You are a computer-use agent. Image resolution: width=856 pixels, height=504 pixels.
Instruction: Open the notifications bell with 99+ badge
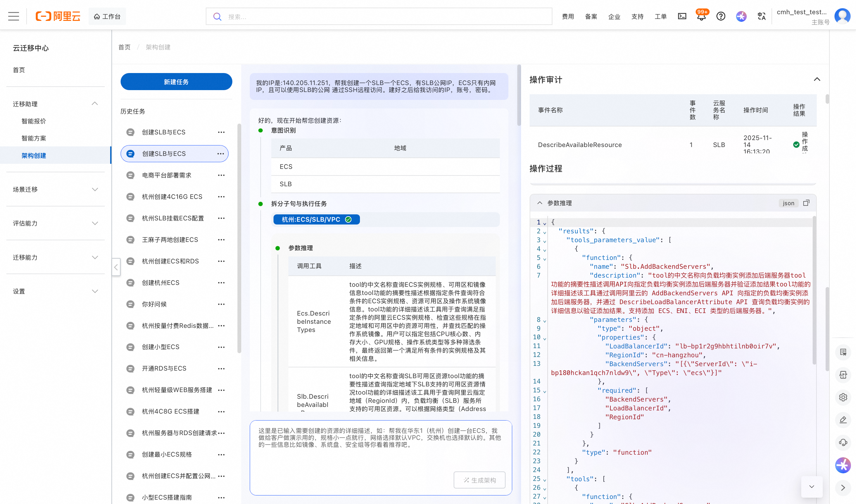click(x=701, y=17)
